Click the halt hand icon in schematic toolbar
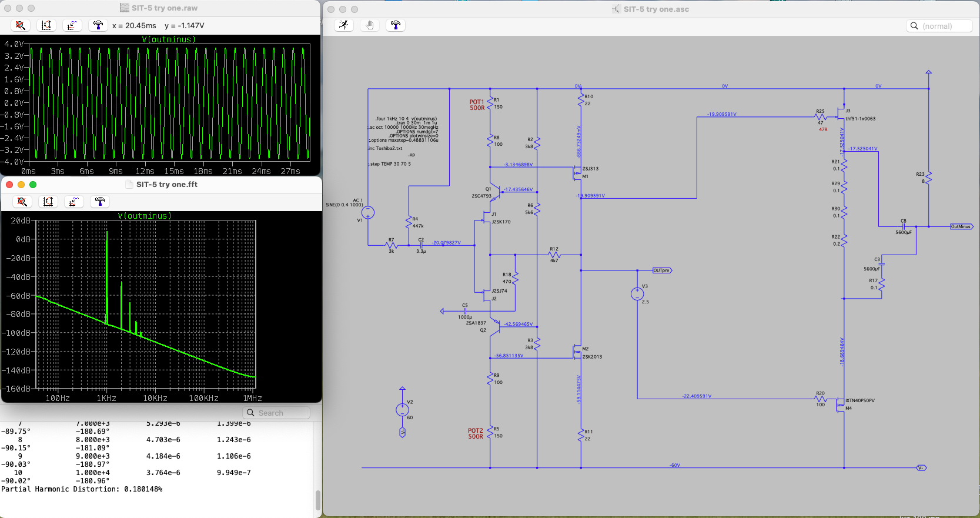The height and width of the screenshot is (518, 980). pos(370,25)
